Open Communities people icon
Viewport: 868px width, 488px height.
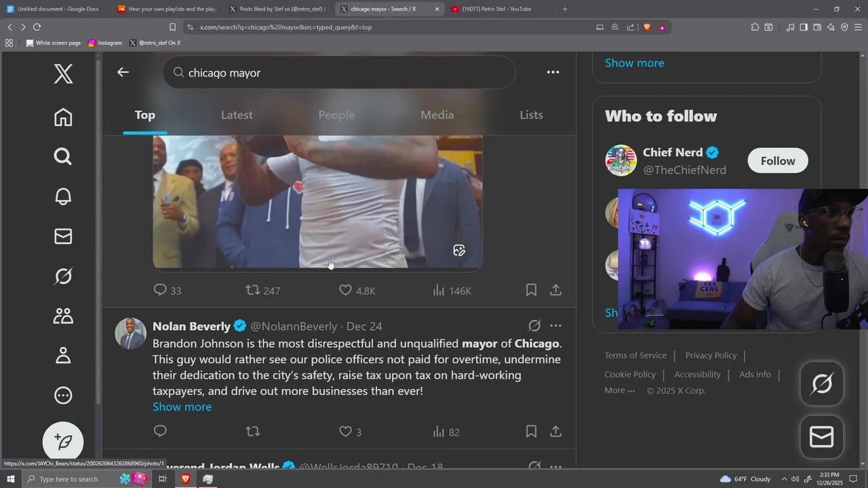[x=63, y=316]
